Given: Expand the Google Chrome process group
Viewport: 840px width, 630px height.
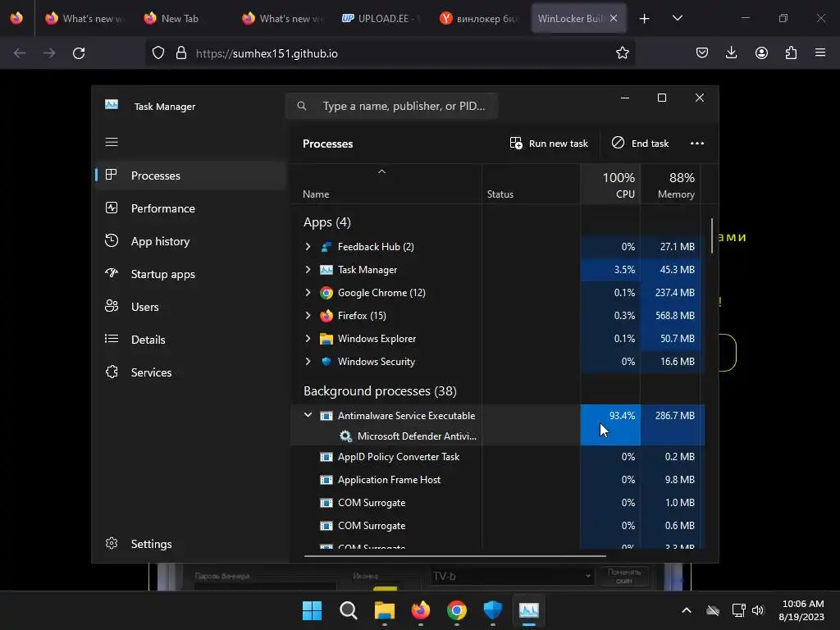Looking at the screenshot, I should coord(308,293).
